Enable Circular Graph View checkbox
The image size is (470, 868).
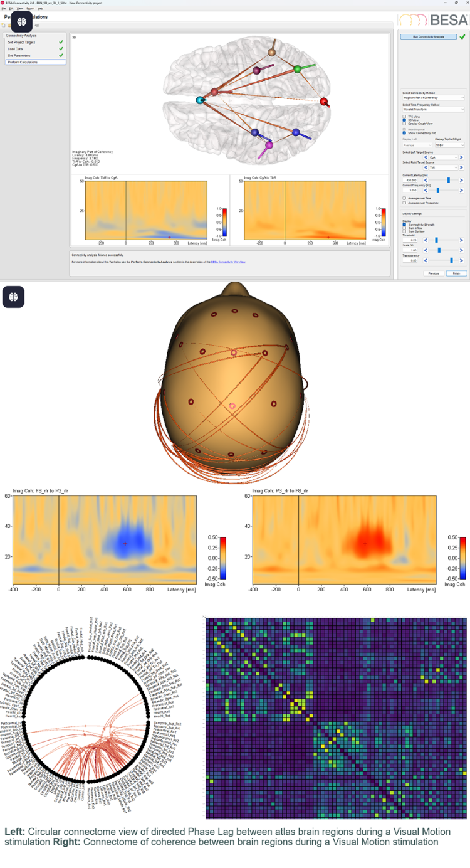[x=404, y=124]
